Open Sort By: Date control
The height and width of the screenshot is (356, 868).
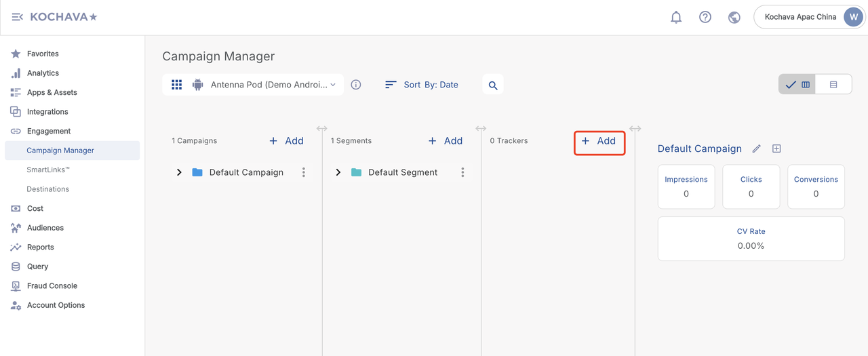coord(422,85)
